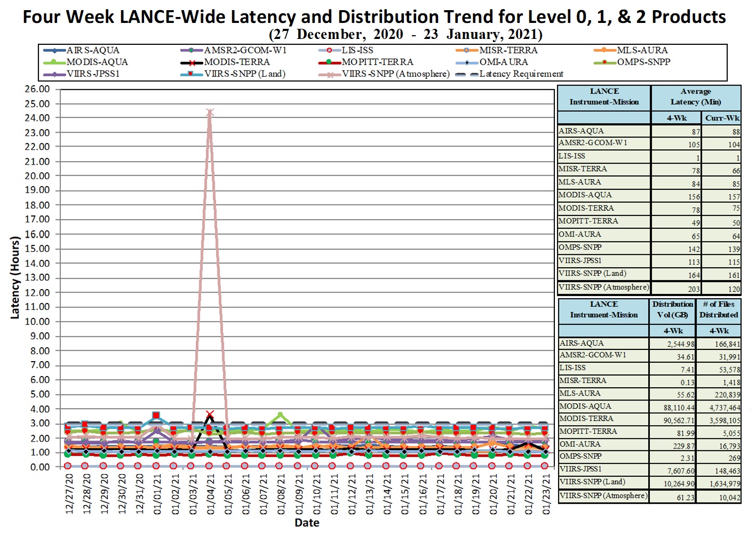
Task: Click the MODIS-AQUA green peak on 01/08/21
Action: coord(280,414)
